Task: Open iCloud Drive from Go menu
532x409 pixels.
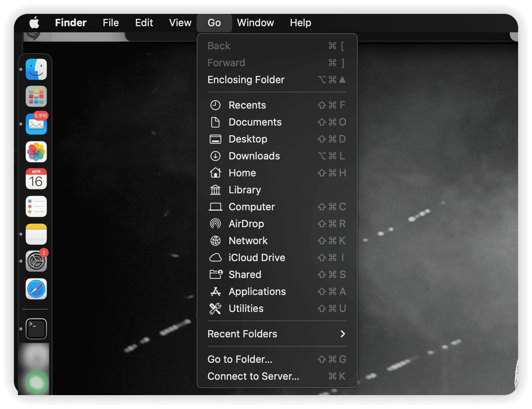Action: 277,258
